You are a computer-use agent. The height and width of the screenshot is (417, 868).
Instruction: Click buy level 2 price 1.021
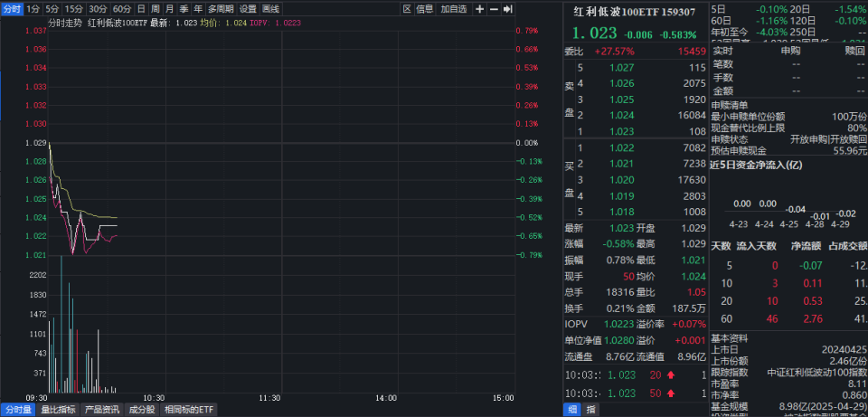tap(621, 164)
